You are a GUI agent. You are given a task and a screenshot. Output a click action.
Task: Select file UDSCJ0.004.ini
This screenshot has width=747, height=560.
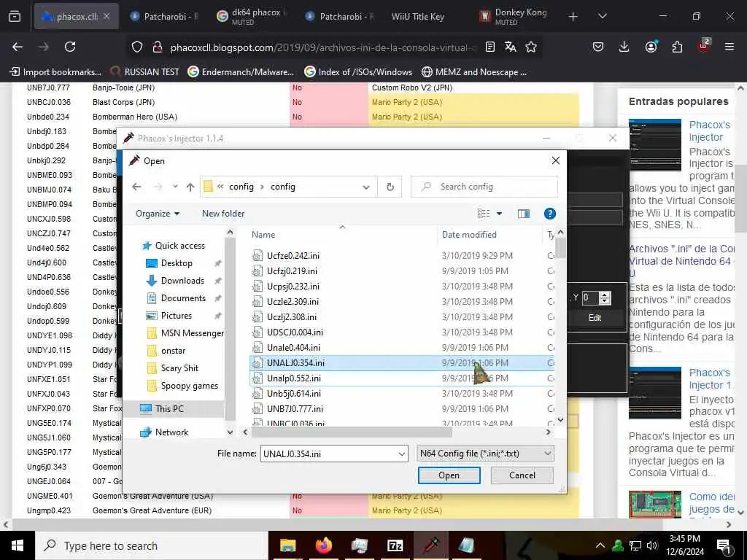(295, 332)
